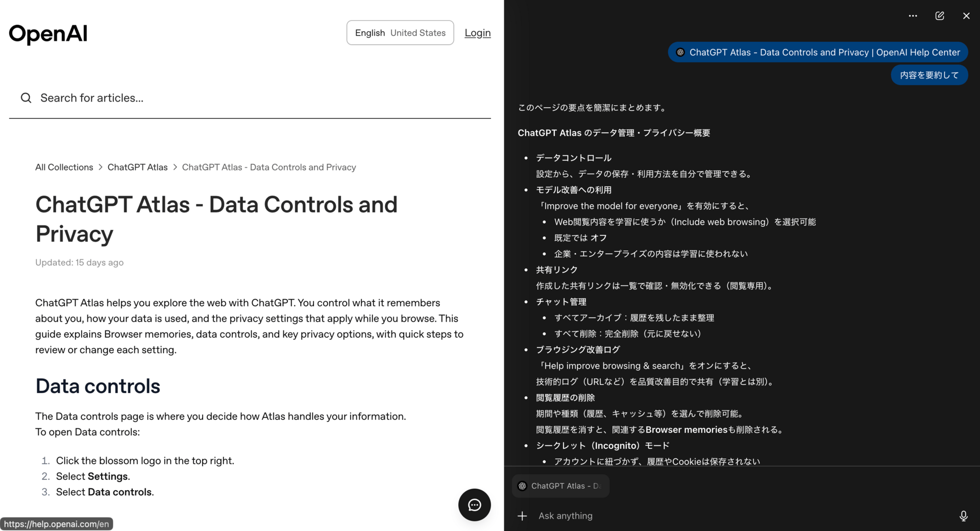
Task: Click the モデル改善への利用 bullet heading
Action: pos(574,190)
